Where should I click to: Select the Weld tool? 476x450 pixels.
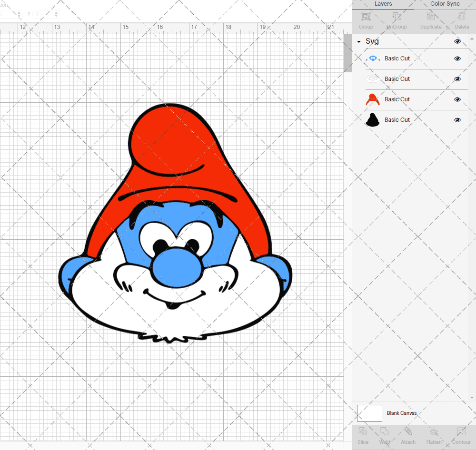pyautogui.click(x=384, y=431)
